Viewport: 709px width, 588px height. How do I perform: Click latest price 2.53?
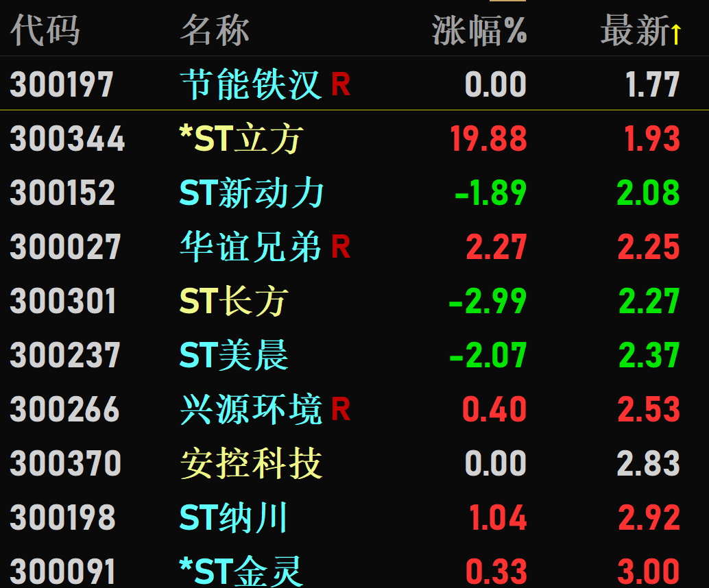click(649, 409)
